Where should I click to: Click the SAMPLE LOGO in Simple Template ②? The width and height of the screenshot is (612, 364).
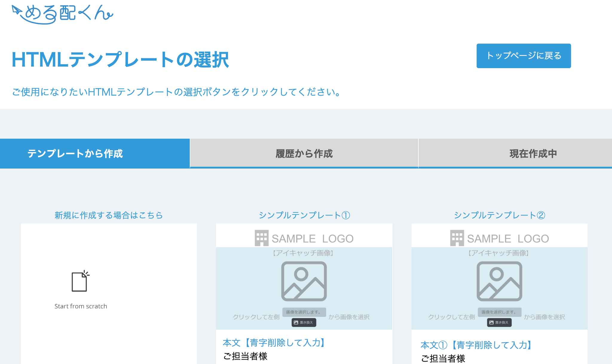click(x=499, y=238)
